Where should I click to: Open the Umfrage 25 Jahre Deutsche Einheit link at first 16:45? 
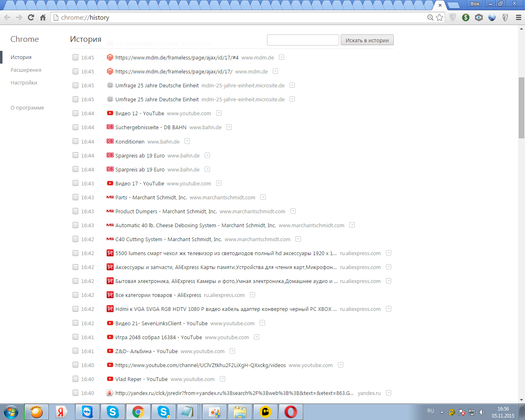[x=157, y=85]
